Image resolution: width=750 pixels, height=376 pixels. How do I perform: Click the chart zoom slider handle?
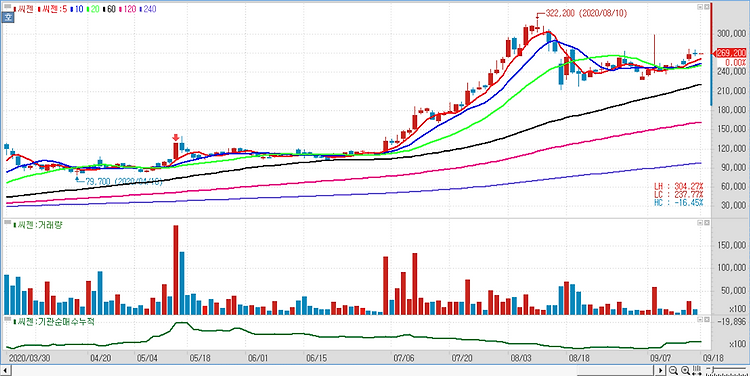coord(713,369)
